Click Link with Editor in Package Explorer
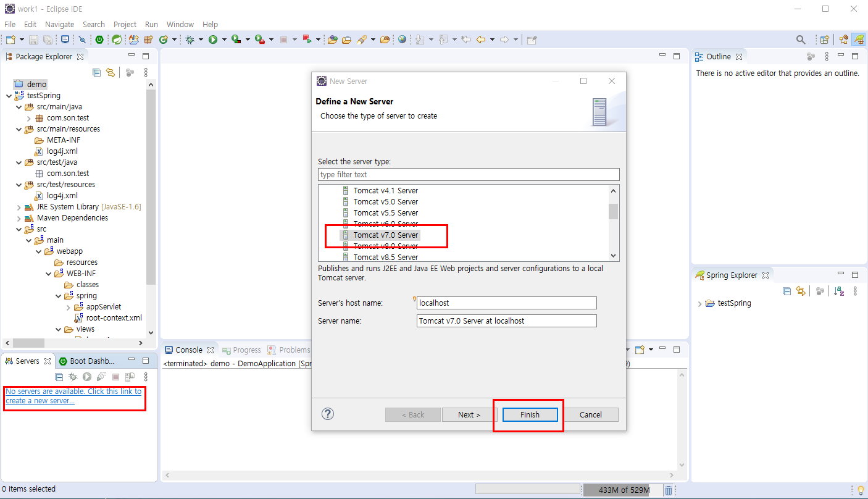The width and height of the screenshot is (868, 499). tap(111, 72)
